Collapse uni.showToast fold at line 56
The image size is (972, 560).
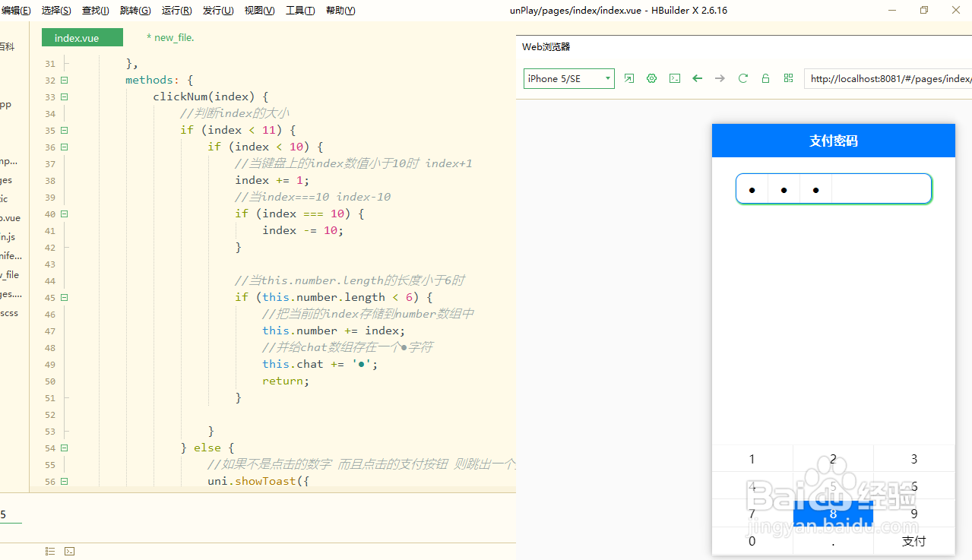tap(64, 481)
